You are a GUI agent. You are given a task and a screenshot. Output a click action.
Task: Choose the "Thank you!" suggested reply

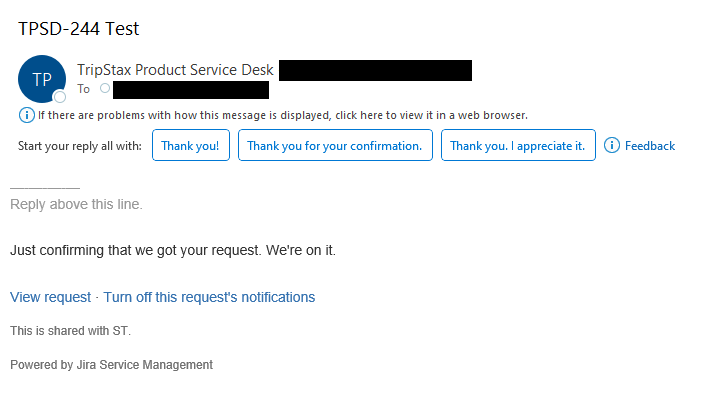[x=191, y=146]
